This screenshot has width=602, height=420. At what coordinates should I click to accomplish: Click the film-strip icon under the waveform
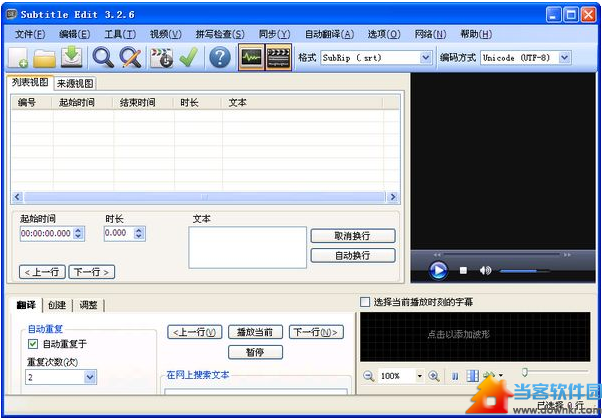tap(473, 375)
